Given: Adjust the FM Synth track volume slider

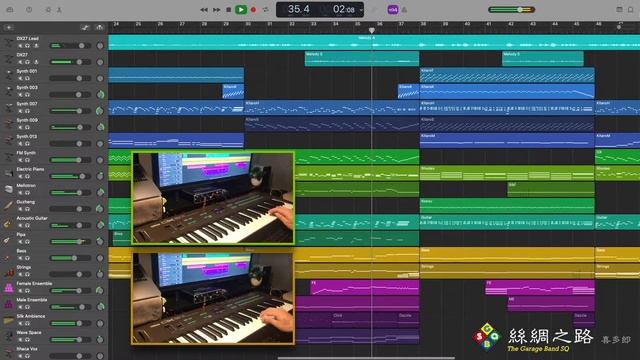Looking at the screenshot, I should click(x=70, y=160).
